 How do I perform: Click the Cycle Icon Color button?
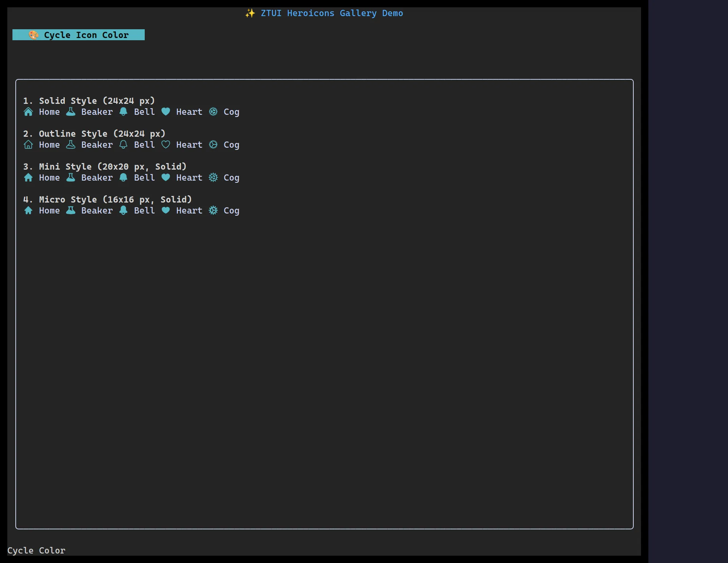click(79, 35)
